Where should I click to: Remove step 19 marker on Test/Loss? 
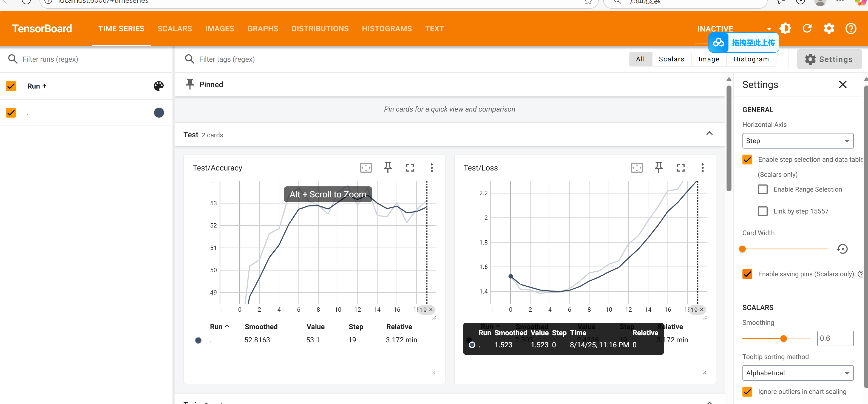coord(702,310)
